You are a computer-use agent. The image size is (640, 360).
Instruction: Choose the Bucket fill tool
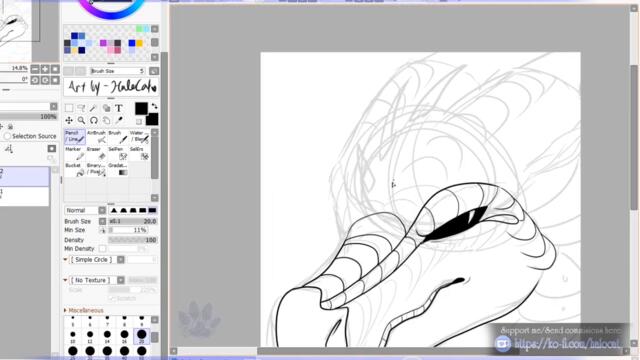pos(75,170)
